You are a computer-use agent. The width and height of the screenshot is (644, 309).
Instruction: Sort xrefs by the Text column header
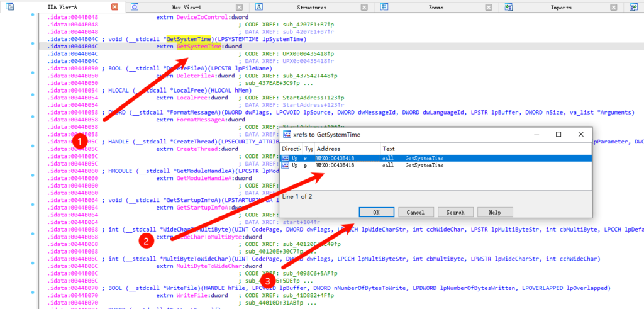(486, 149)
